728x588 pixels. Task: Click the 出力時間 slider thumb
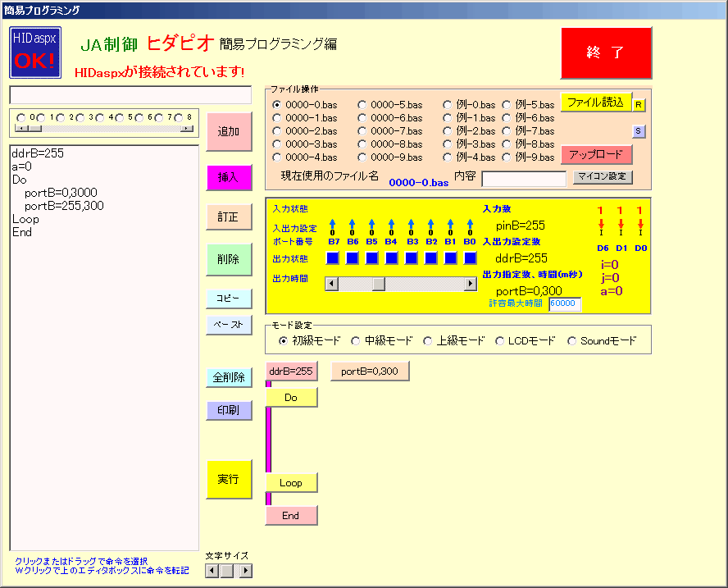pos(379,284)
